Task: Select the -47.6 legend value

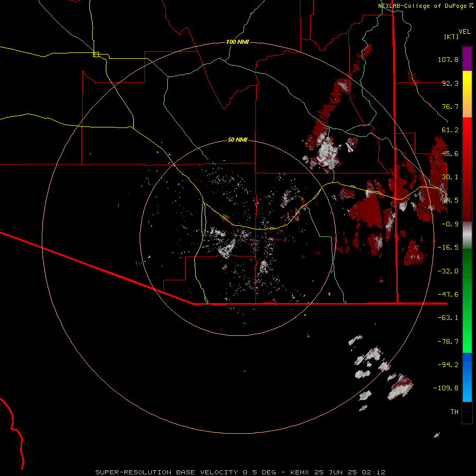Action: [x=448, y=295]
